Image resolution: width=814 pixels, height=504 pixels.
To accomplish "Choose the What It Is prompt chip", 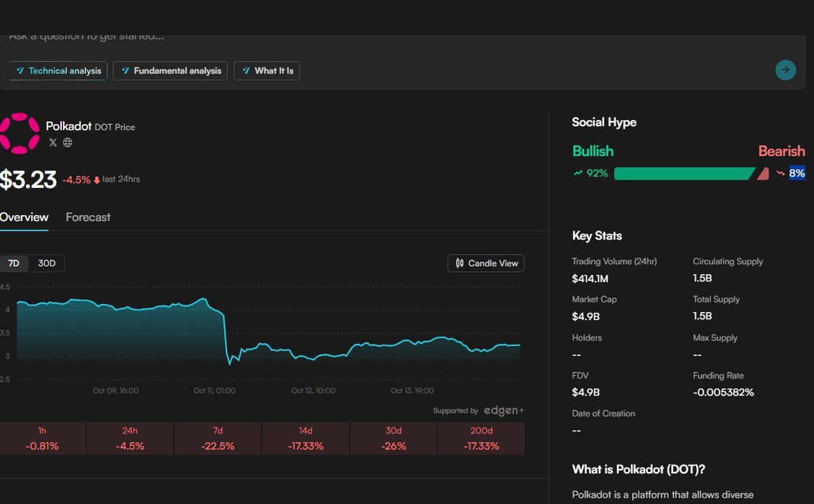I will coord(267,71).
